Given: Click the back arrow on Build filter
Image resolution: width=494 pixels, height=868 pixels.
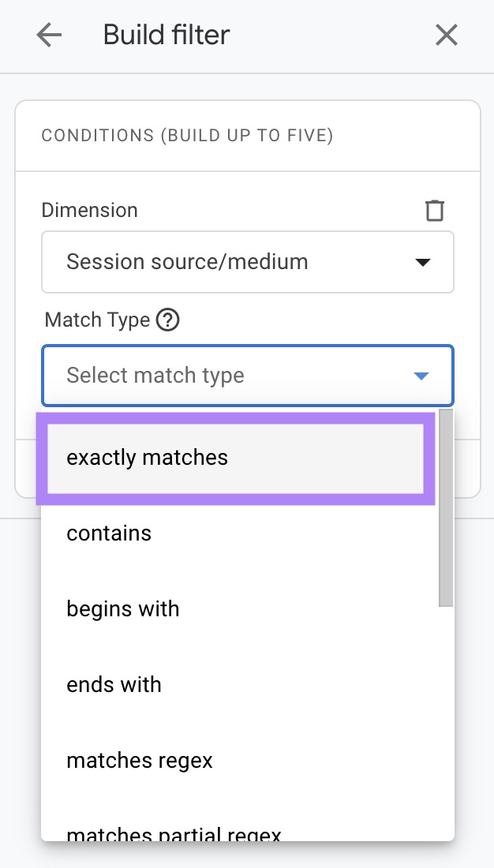Looking at the screenshot, I should click(49, 35).
